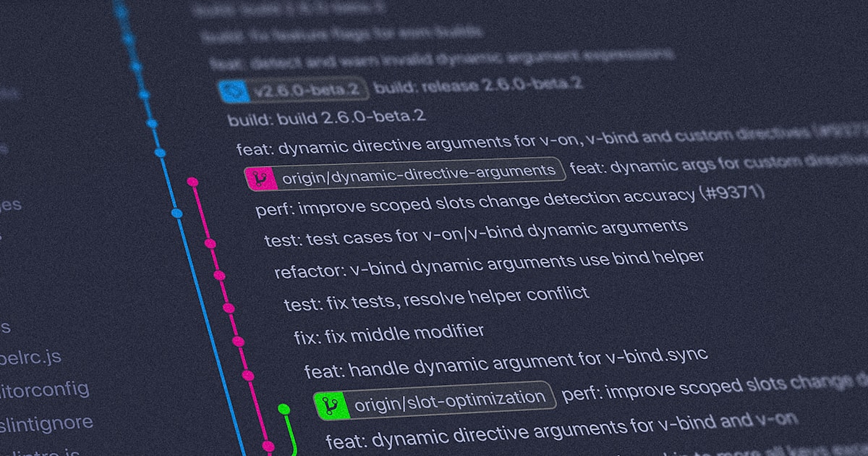
Task: Click the green branch icon for origin/slot-optimization
Action: pyautogui.click(x=332, y=404)
